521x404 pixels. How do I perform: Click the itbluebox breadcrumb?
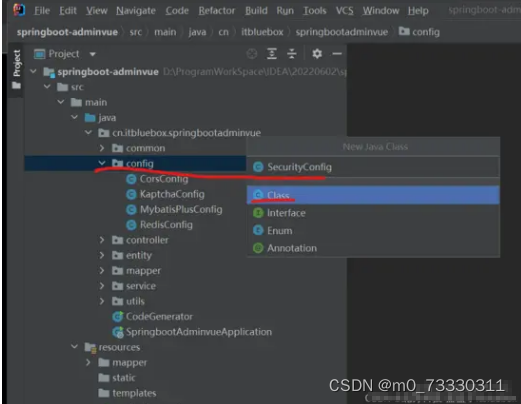click(x=262, y=32)
